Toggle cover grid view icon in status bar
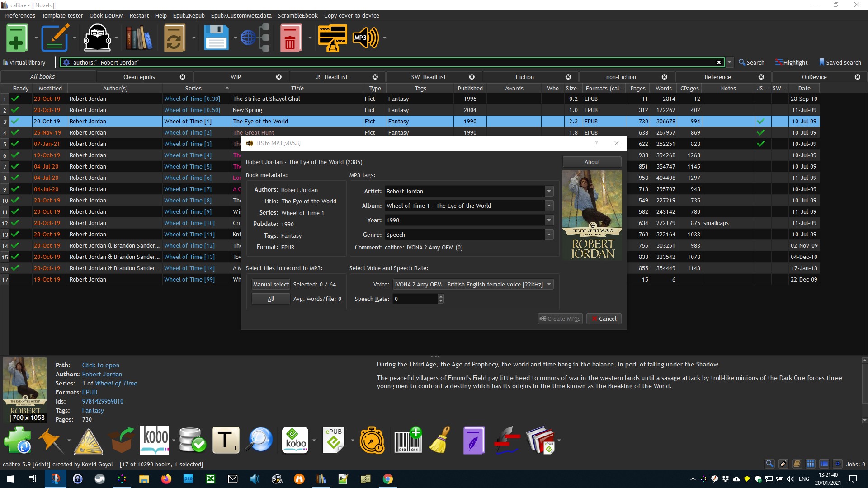Image resolution: width=868 pixels, height=488 pixels. [810, 464]
